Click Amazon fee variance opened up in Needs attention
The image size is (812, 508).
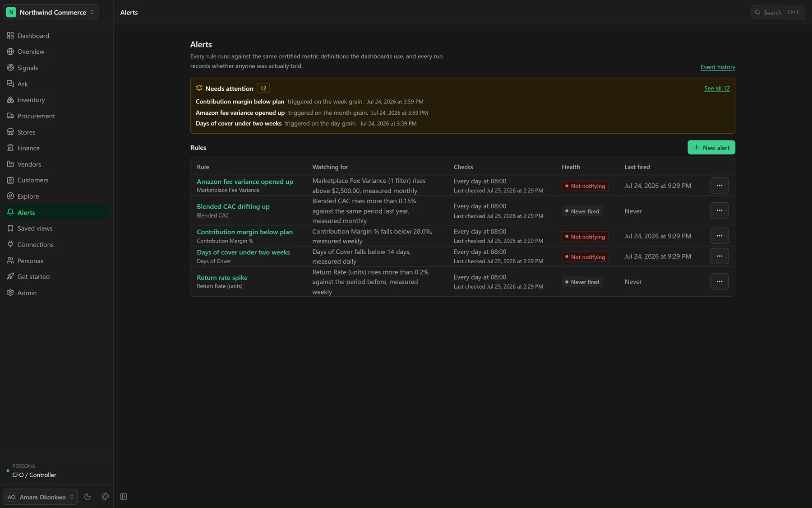(x=240, y=113)
